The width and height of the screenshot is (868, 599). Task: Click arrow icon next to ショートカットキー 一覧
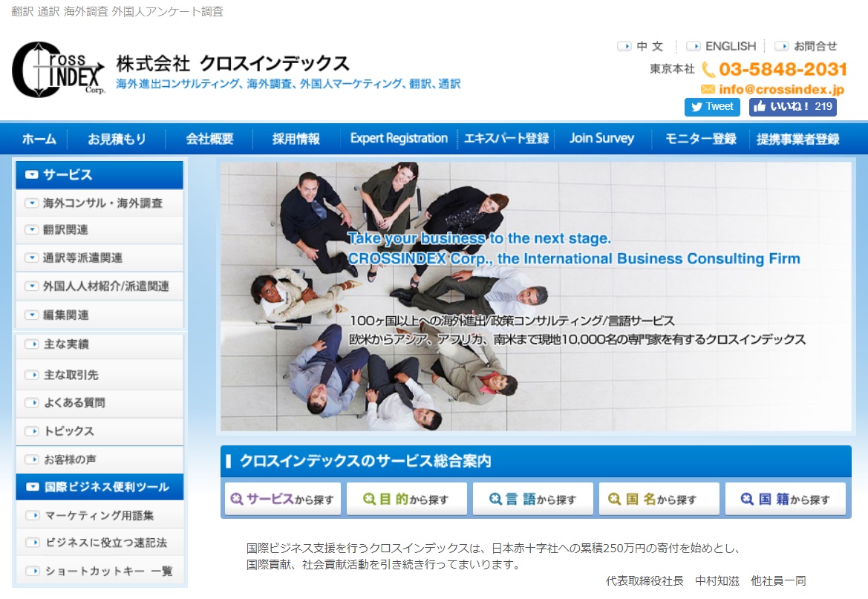[x=33, y=571]
